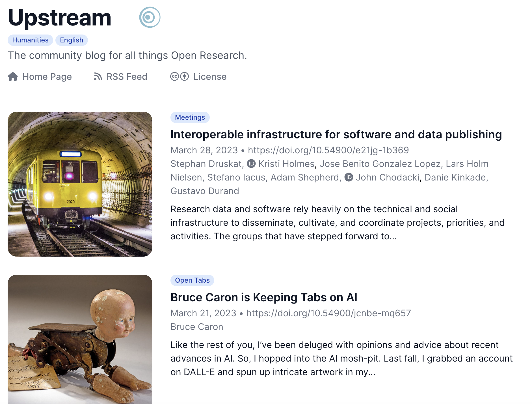Select the English language tag

point(72,40)
